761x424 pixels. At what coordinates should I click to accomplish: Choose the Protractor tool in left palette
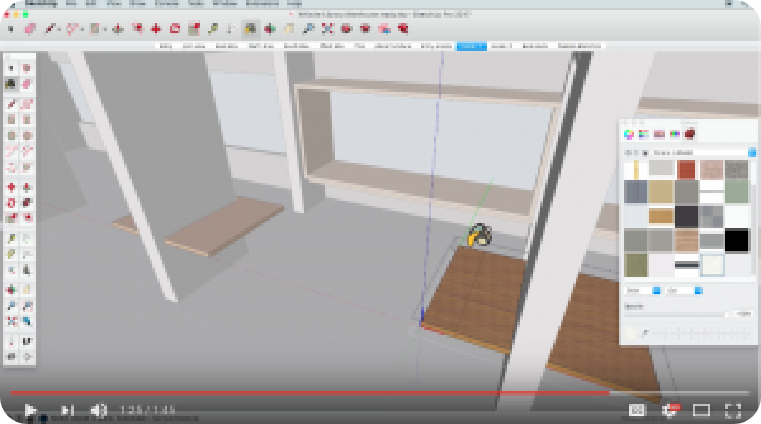click(11, 254)
